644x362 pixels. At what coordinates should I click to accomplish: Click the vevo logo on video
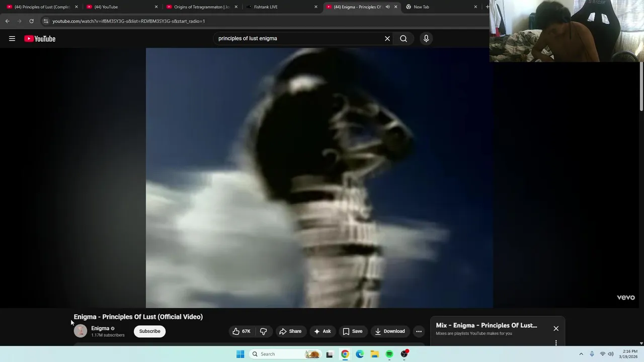[x=626, y=298]
